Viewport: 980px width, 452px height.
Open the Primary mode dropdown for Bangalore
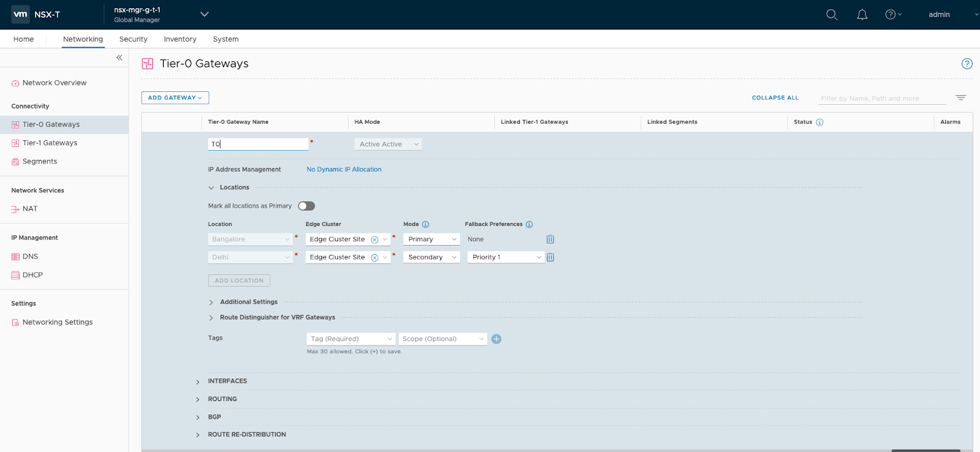coord(432,239)
